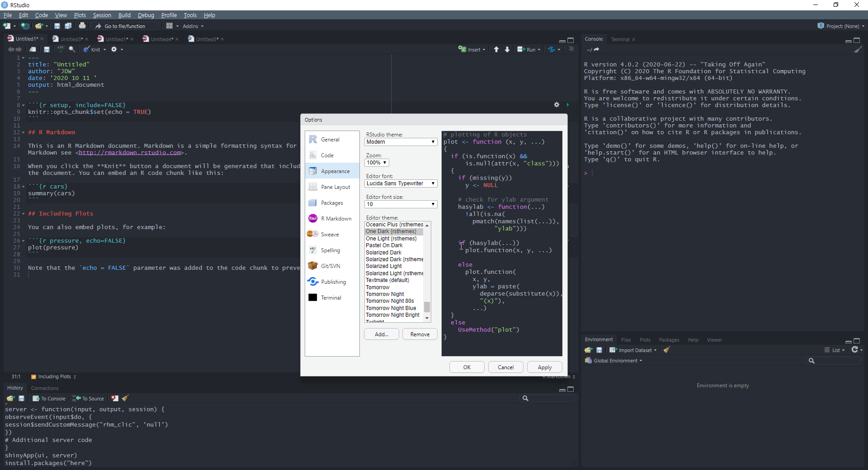The width and height of the screenshot is (868, 470).
Task: Click the History search field
Action: click(548, 398)
